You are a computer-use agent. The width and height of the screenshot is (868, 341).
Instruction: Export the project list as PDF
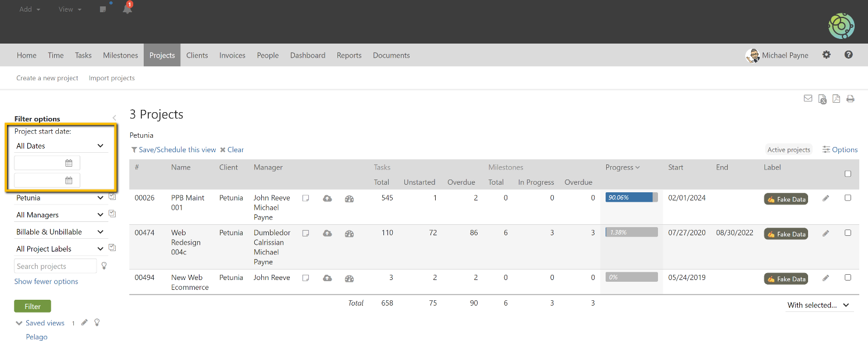click(836, 99)
